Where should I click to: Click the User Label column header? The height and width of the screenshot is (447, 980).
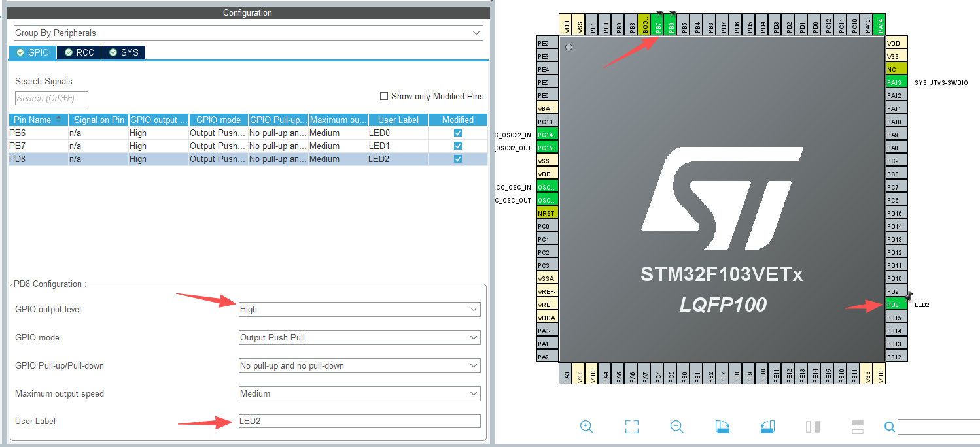(x=398, y=120)
